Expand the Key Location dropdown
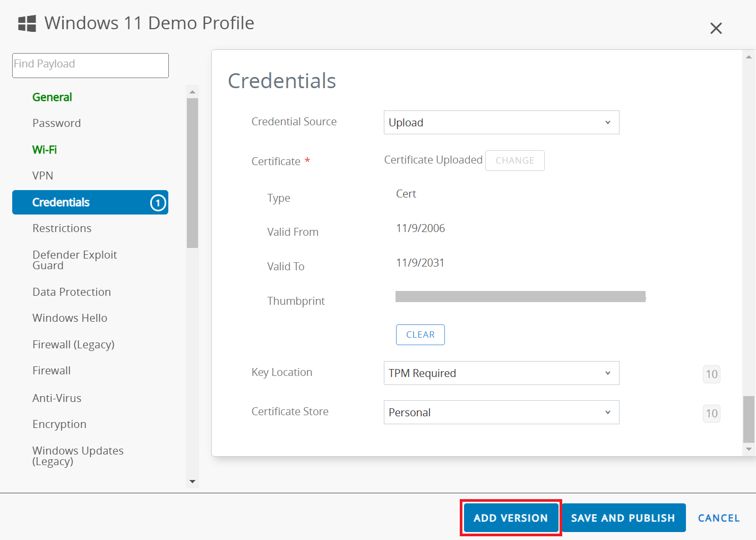Screen dimensions: 756x540 [501, 373]
